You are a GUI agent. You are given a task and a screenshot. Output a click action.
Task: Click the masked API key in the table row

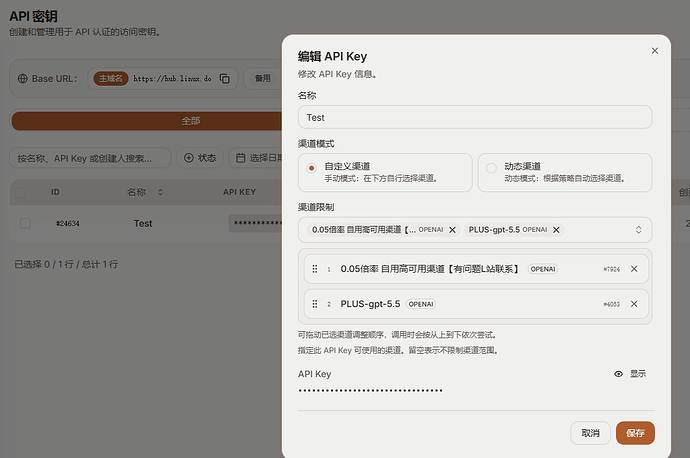[x=256, y=223]
